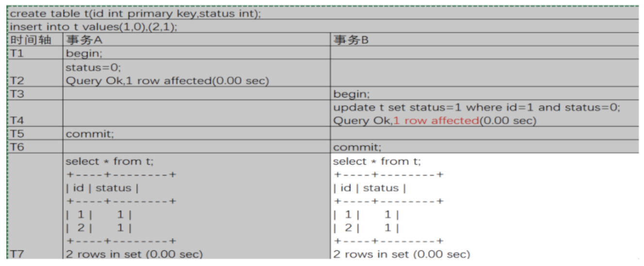Select the T5 time label cell
Image resolution: width=644 pixels, height=266 pixels.
pos(35,133)
